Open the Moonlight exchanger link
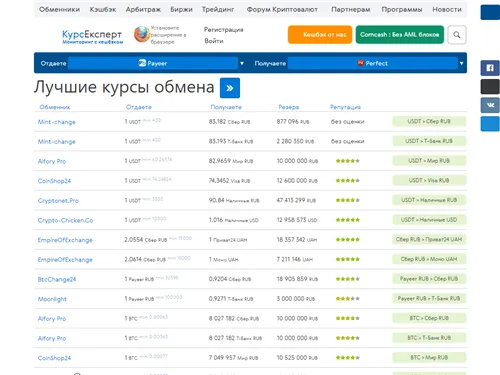Screen dimensions: 500x375 click(52, 299)
